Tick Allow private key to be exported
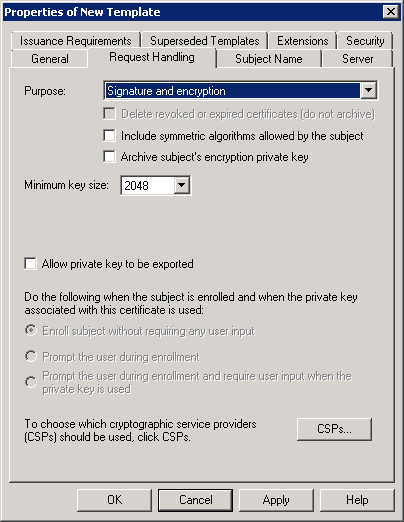The height and width of the screenshot is (522, 404). 30,263
